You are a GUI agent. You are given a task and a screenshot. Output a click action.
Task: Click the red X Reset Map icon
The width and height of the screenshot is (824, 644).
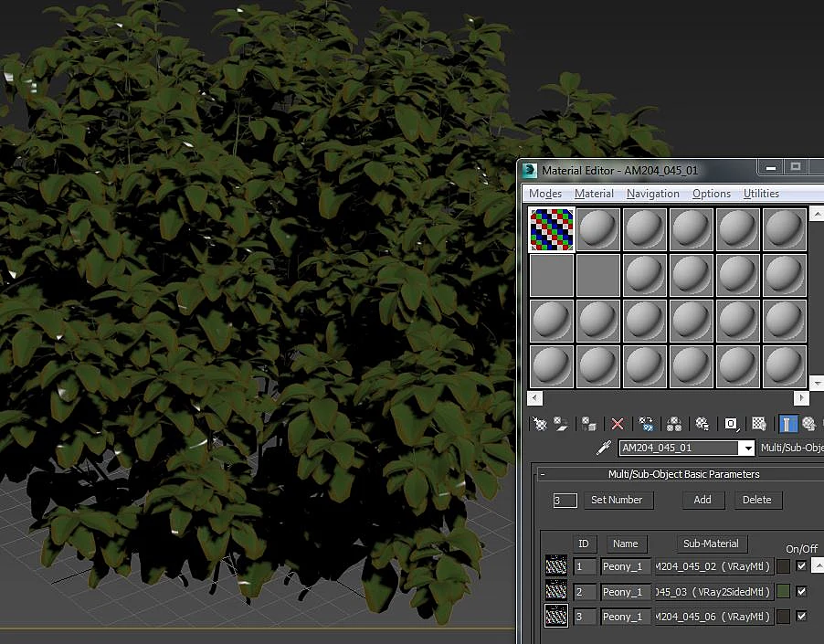(618, 423)
